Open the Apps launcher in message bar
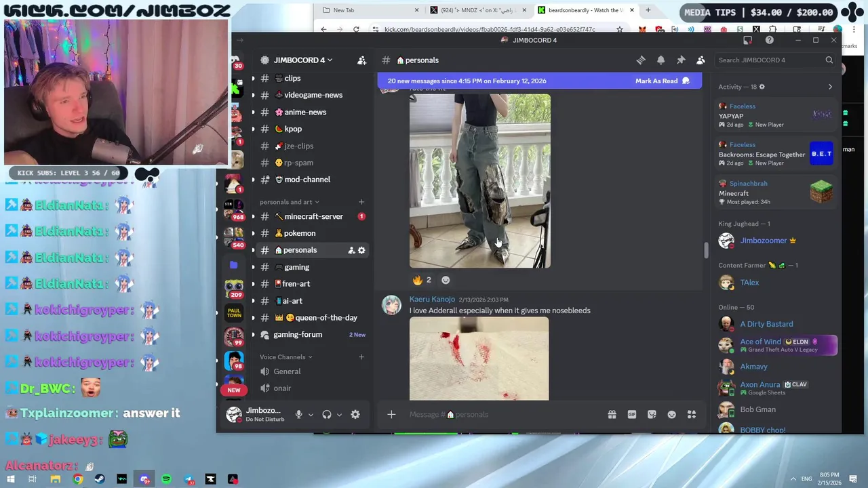868x488 pixels. click(x=692, y=414)
